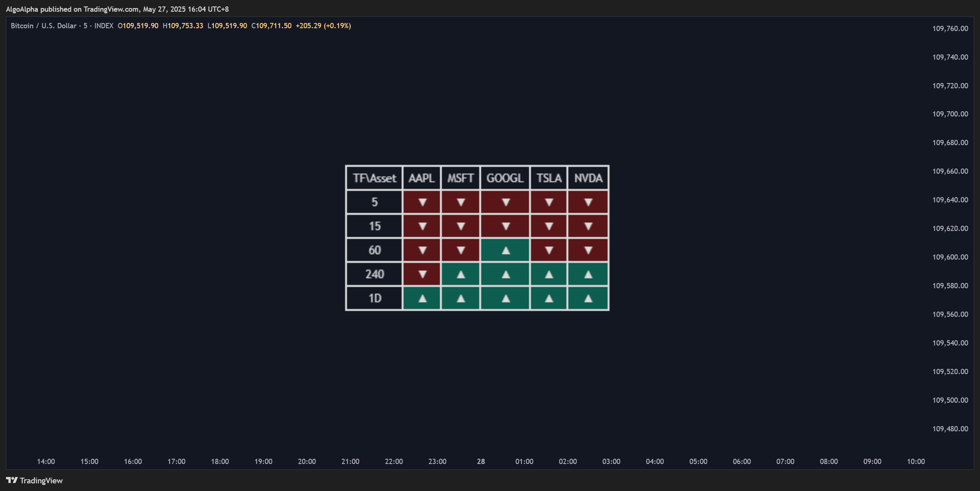
Task: Click the MSFT 5-minute down arrow cell
Action: click(x=460, y=202)
